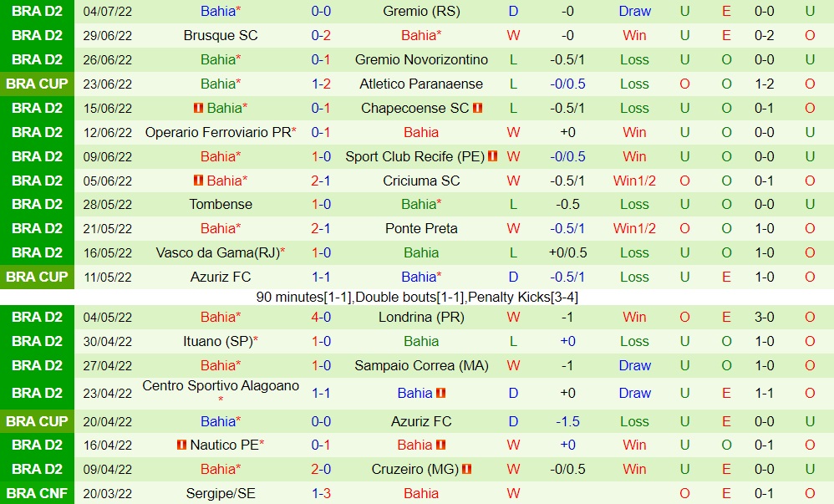Click the penalty kicks result note row
The image size is (834, 504).
pos(417,297)
